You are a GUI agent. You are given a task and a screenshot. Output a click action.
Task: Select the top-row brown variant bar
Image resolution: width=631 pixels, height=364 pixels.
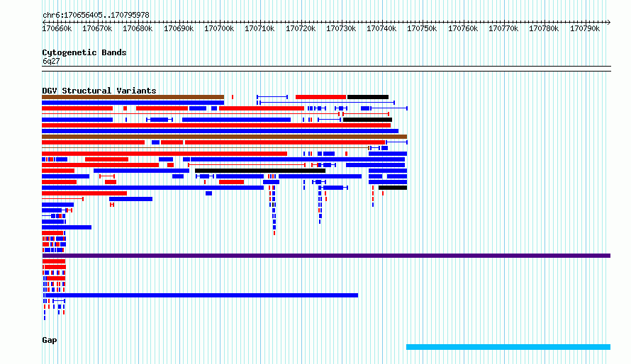point(133,97)
